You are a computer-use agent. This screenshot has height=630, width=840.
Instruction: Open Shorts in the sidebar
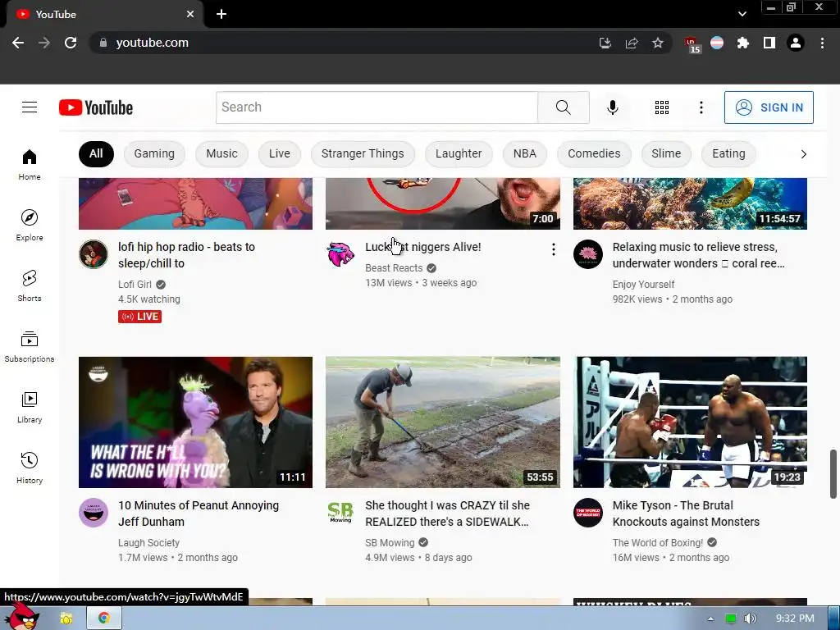tap(30, 286)
